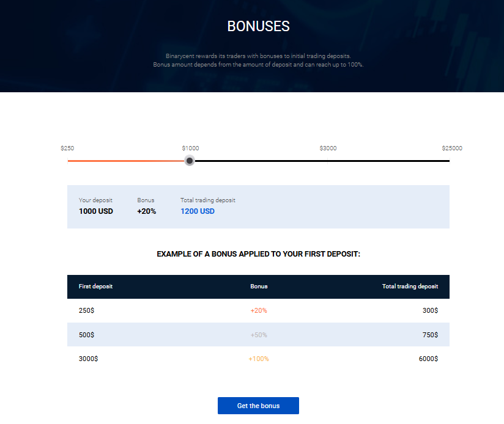
Task: Select the $3000 slider label
Action: pyautogui.click(x=328, y=148)
